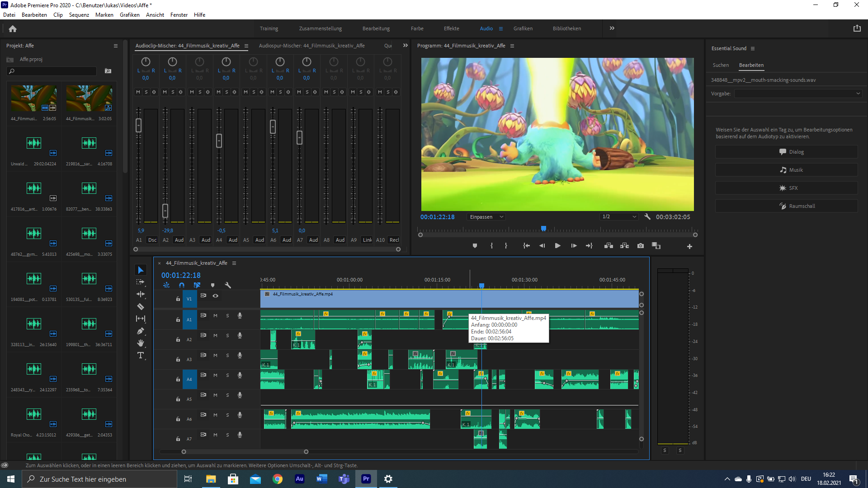Enable voice-over record on A3
The width and height of the screenshot is (868, 488).
(240, 356)
